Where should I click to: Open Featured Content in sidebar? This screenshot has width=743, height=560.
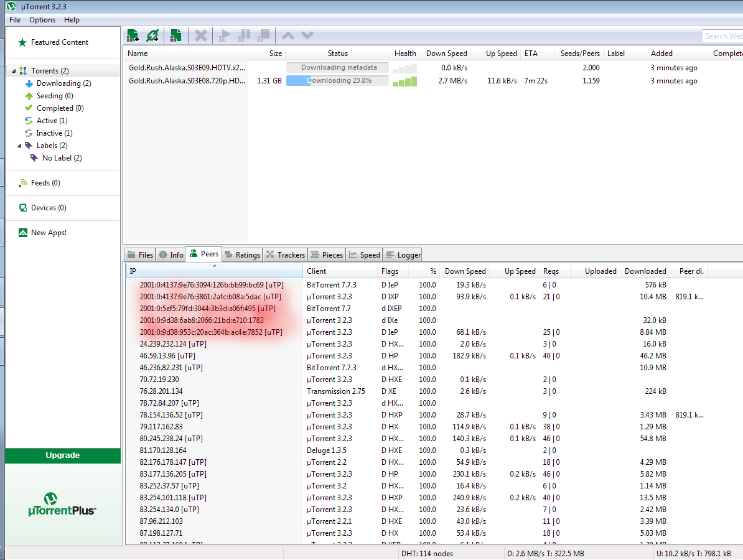[x=59, y=42]
